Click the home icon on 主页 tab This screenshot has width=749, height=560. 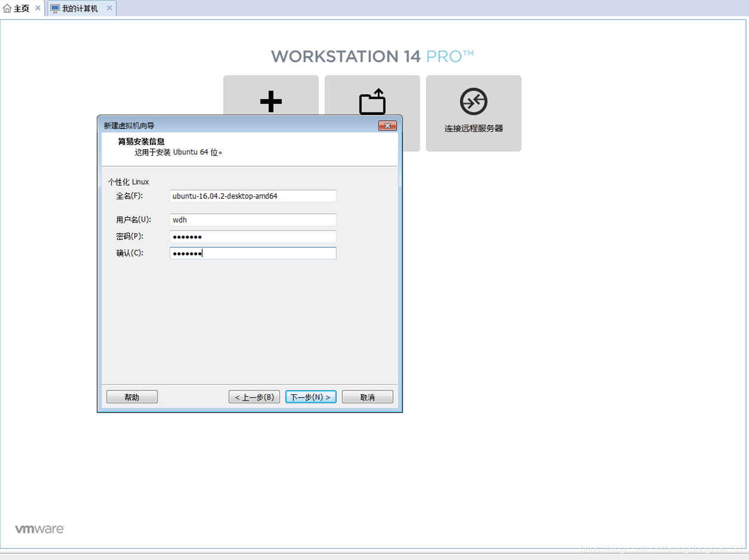pos(7,9)
